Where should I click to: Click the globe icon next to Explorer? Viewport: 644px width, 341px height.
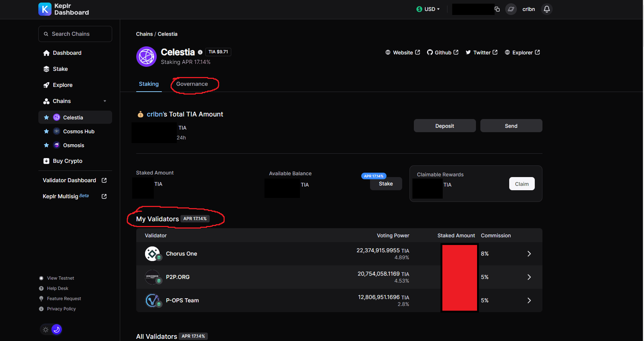click(x=507, y=53)
